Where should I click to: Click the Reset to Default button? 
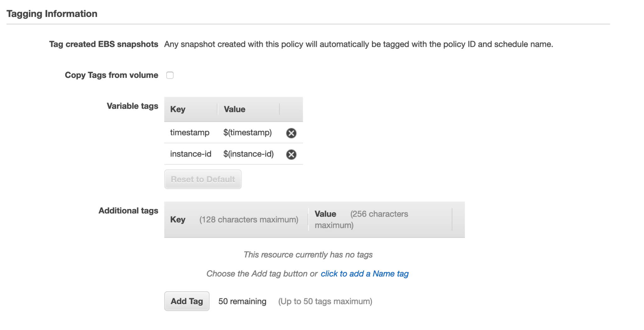[203, 179]
